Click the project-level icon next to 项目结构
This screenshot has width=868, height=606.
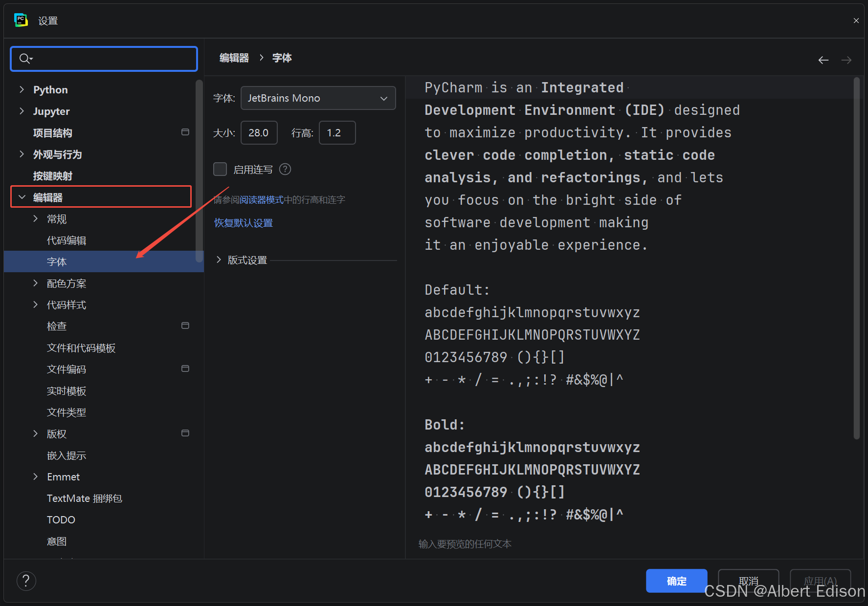pos(185,132)
